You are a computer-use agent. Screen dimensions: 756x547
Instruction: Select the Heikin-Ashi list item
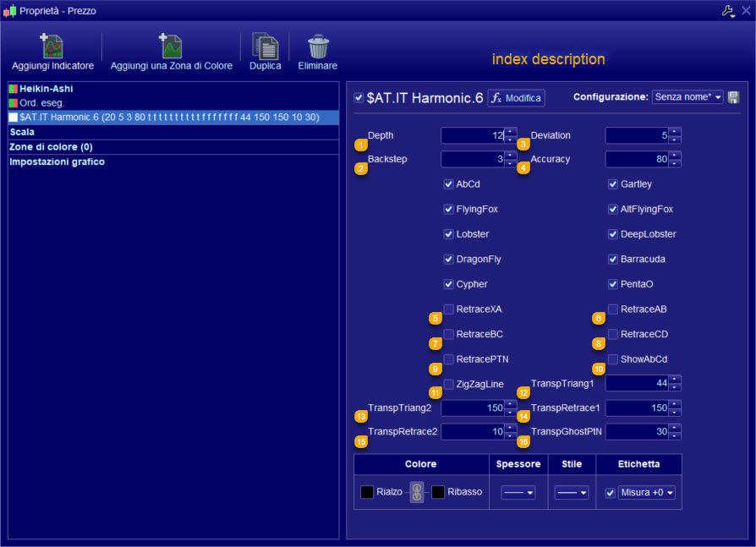point(173,89)
